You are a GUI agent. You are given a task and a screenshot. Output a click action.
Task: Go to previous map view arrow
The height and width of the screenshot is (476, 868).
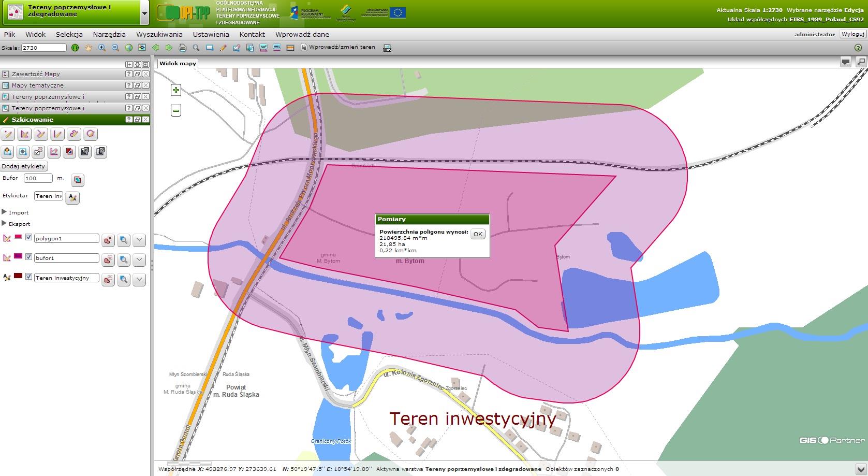[x=156, y=48]
